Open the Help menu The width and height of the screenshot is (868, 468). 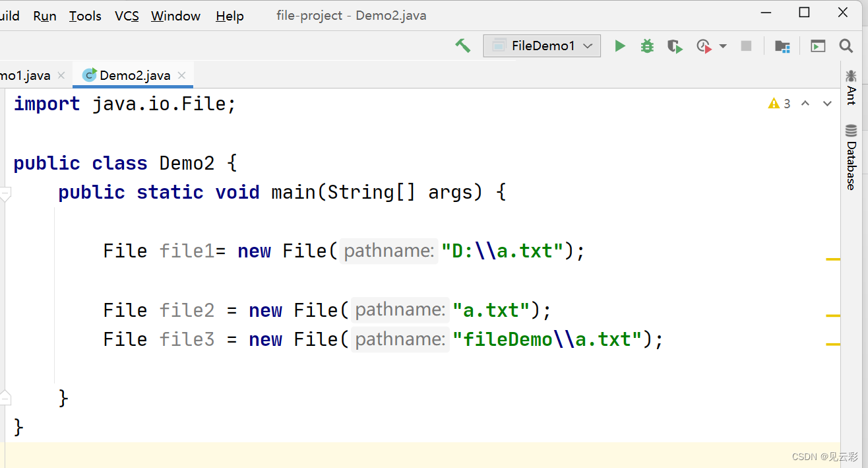pyautogui.click(x=230, y=16)
